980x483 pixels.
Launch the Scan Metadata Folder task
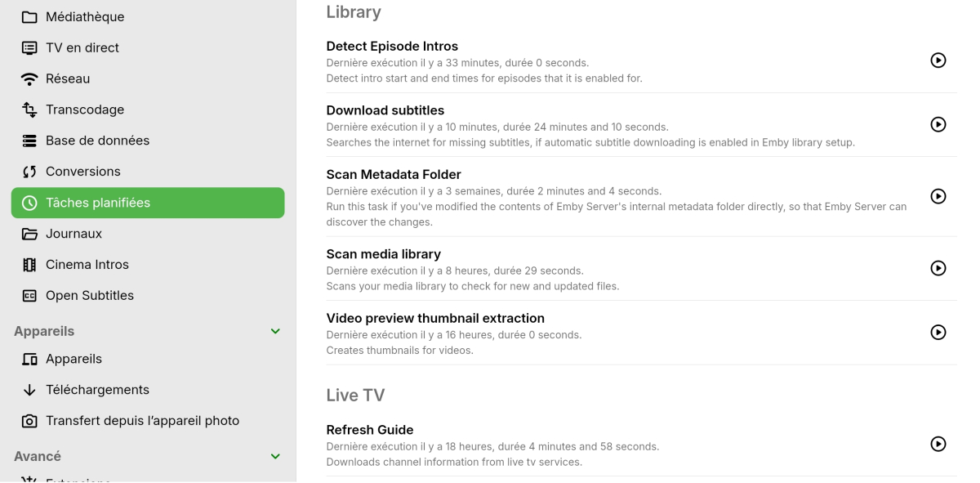[938, 197]
